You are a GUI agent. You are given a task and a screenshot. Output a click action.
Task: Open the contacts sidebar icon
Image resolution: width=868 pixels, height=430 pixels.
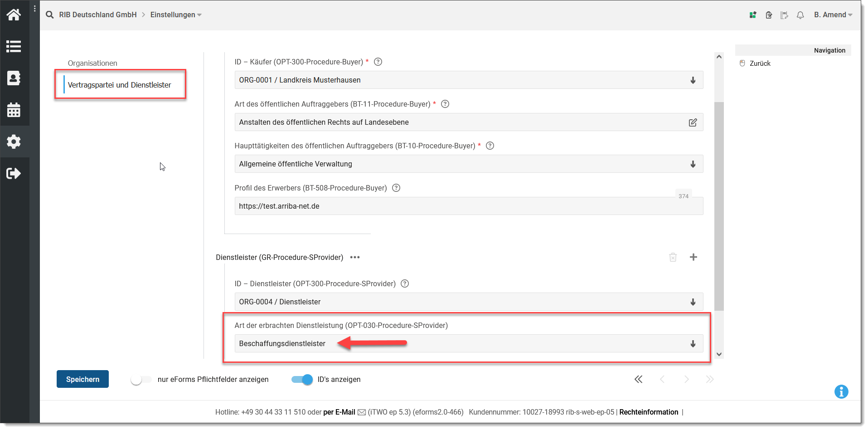pyautogui.click(x=14, y=78)
